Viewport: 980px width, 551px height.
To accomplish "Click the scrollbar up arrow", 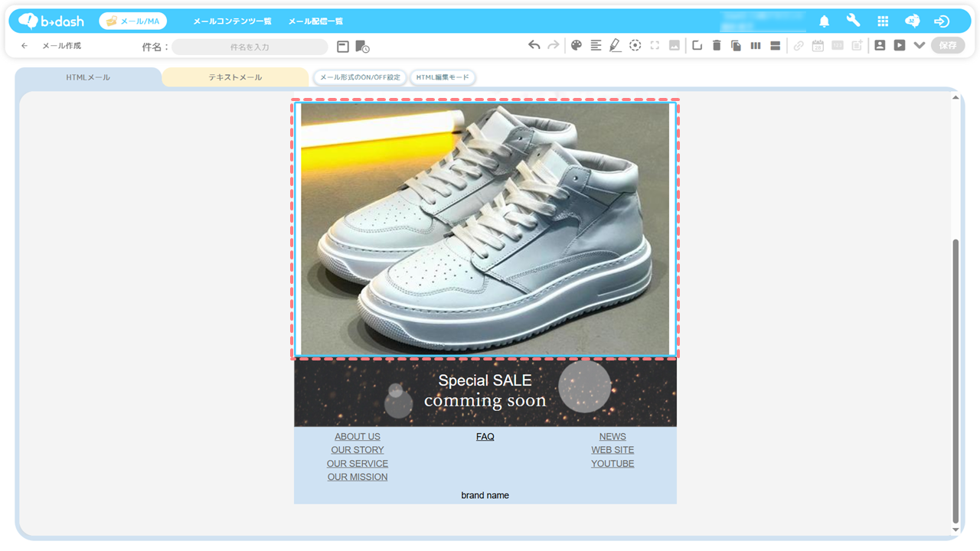I will 955,97.
